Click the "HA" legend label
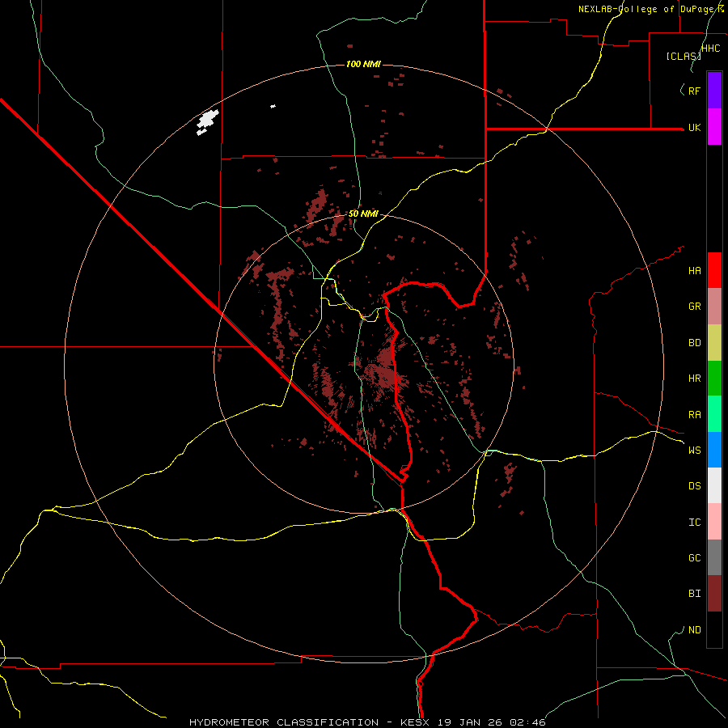This screenshot has height=728, width=728. [694, 271]
